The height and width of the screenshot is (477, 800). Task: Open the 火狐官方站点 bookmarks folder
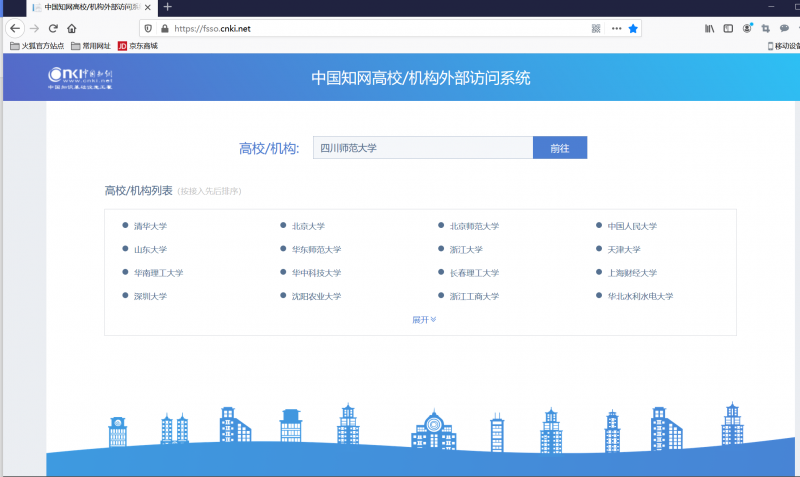[40, 46]
